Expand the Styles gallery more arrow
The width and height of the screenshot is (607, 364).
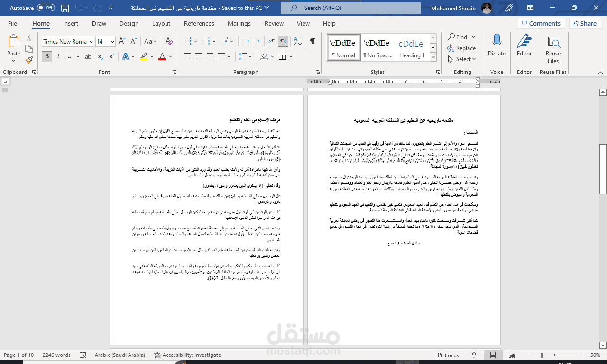(433, 56)
